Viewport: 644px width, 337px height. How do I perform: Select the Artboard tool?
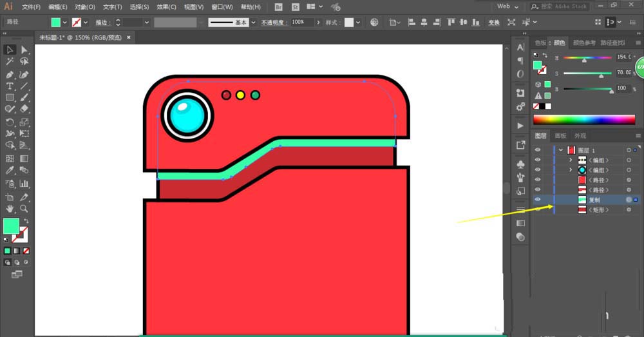pyautogui.click(x=10, y=197)
